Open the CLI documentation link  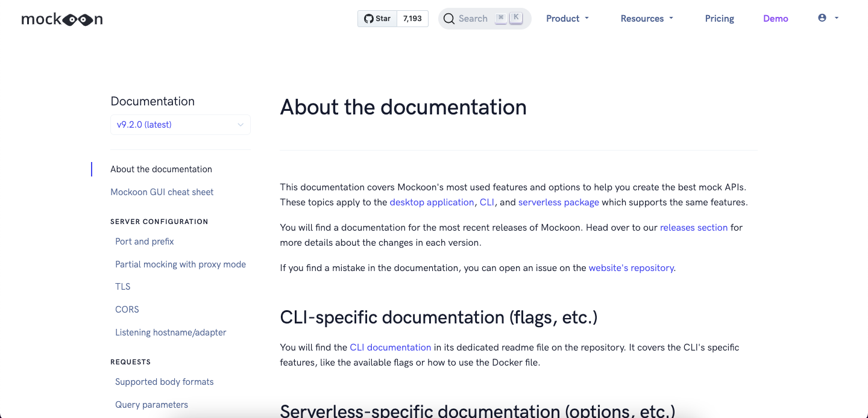click(x=391, y=348)
